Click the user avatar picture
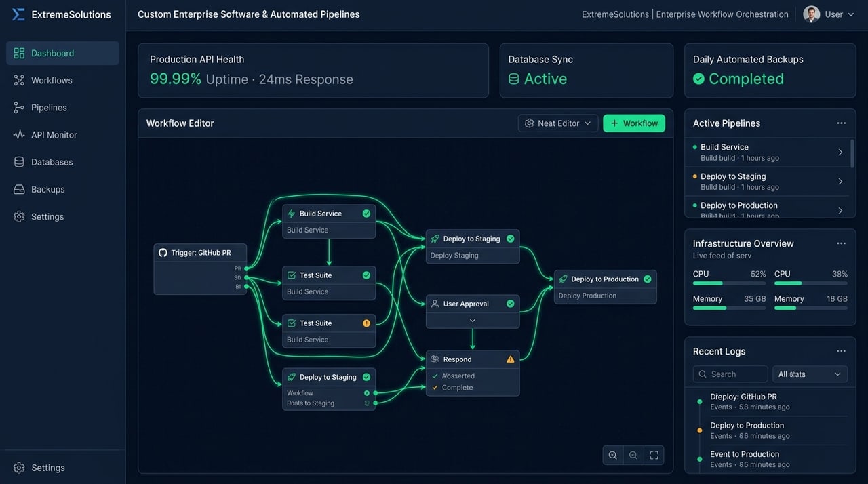 click(x=812, y=14)
